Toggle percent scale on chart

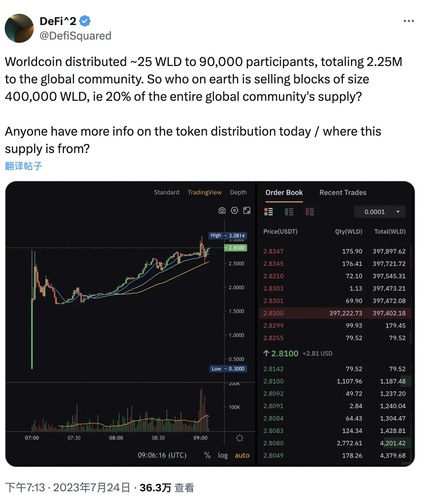click(x=207, y=455)
